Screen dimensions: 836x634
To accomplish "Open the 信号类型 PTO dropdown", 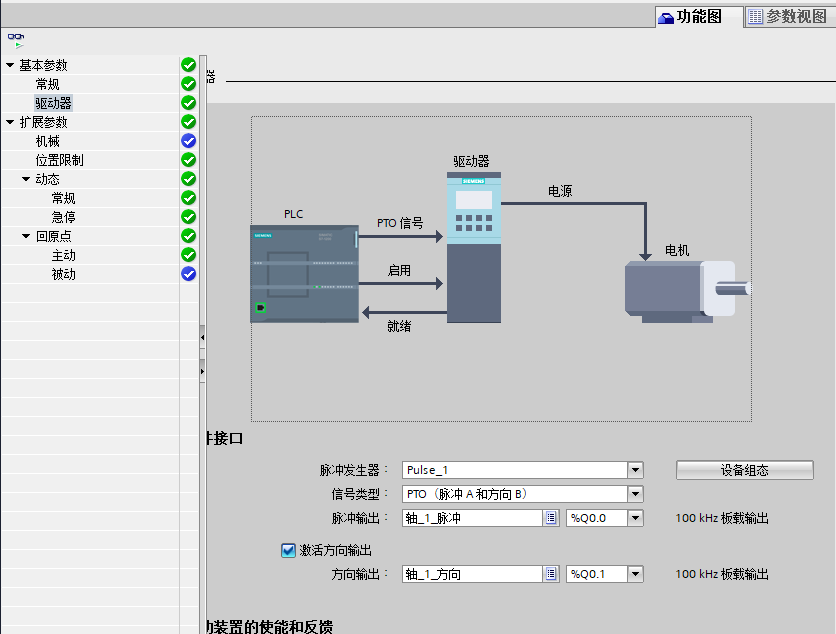I will pos(635,493).
